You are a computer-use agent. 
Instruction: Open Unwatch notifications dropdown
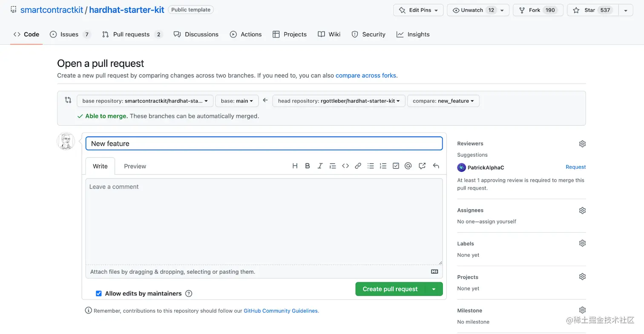478,10
